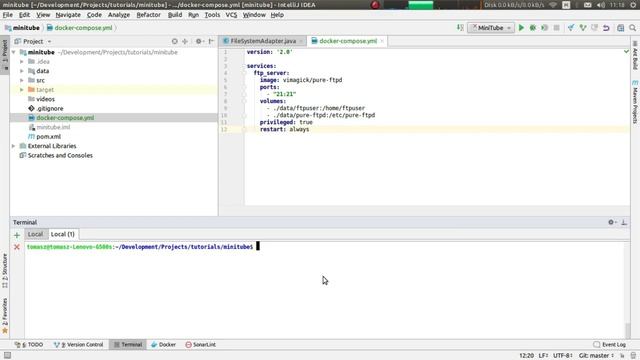Open the Refactor menu
This screenshot has width=640, height=360.
coord(148,15)
